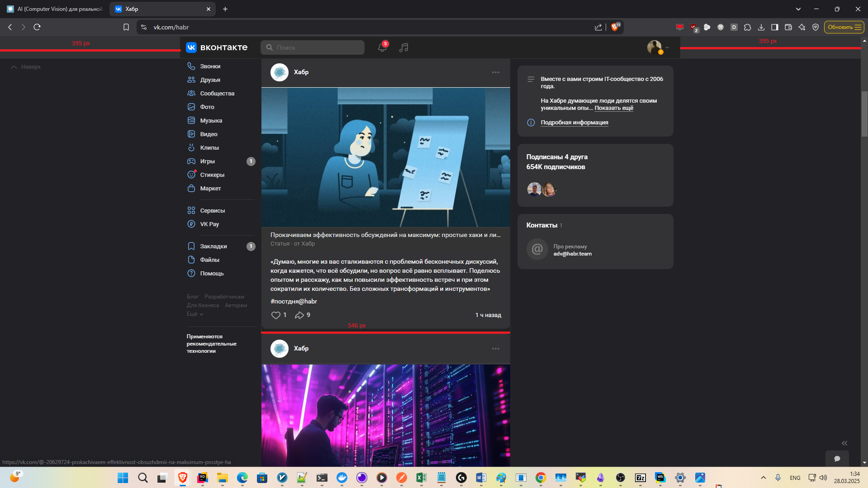Open the server room post image
The width and height of the screenshot is (868, 488).
point(386,416)
